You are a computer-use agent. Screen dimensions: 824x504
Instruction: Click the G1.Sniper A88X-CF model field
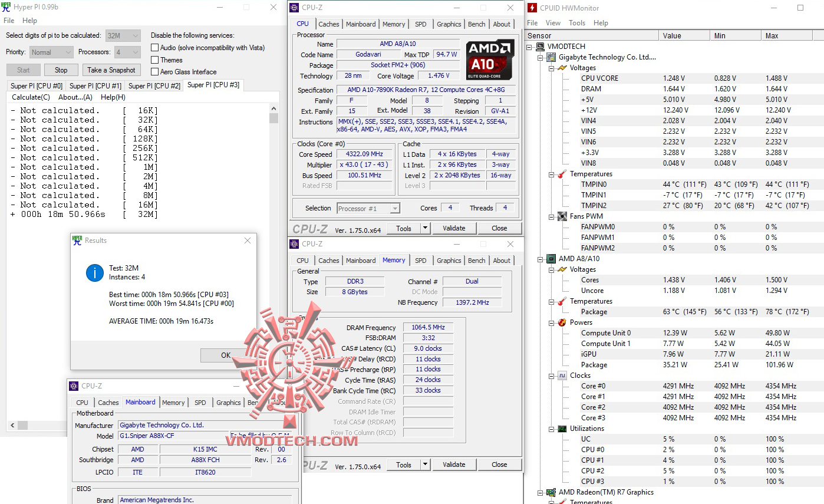(x=173, y=436)
